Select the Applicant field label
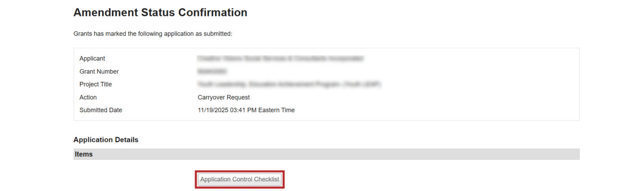The height and width of the screenshot is (191, 644). [92, 59]
